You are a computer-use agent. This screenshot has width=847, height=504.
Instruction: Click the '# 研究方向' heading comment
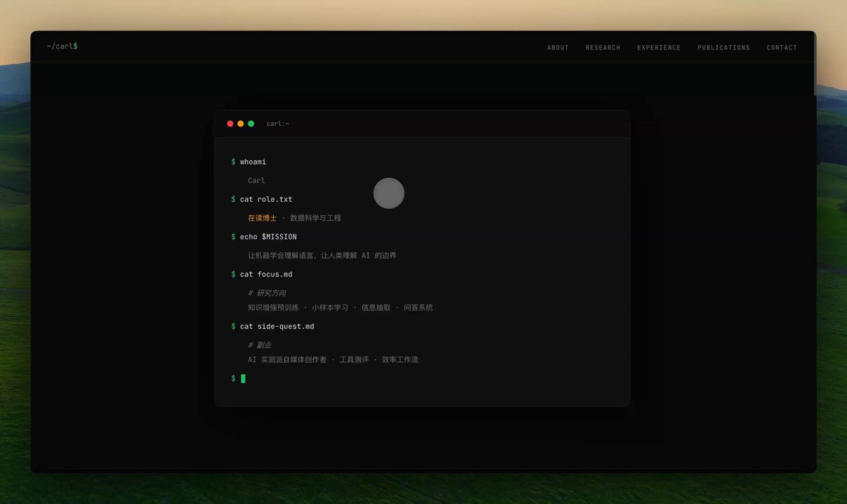pos(267,293)
